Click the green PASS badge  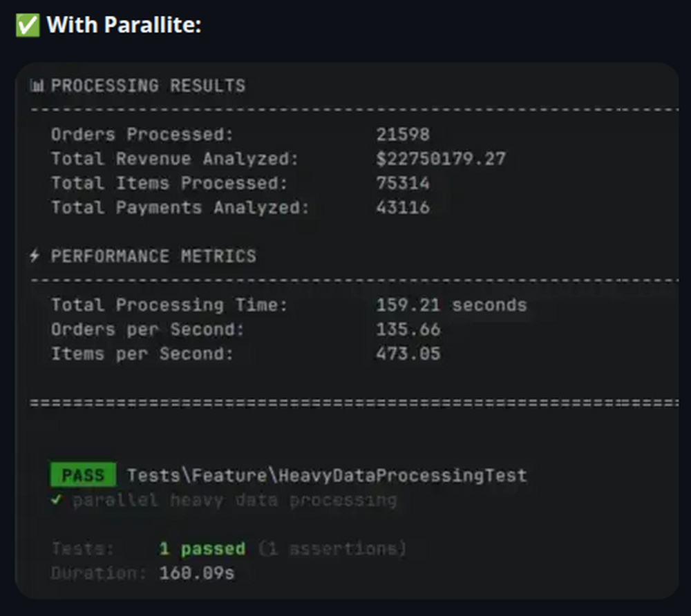point(83,475)
